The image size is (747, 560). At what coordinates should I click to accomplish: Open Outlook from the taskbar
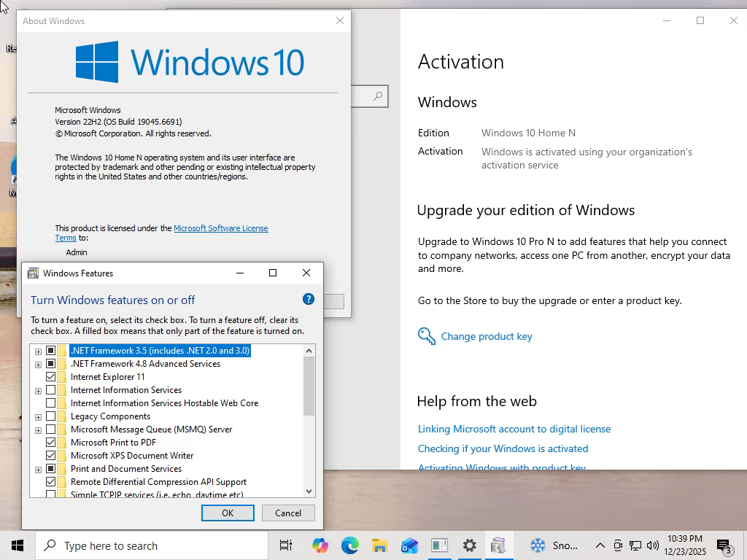coord(409,545)
